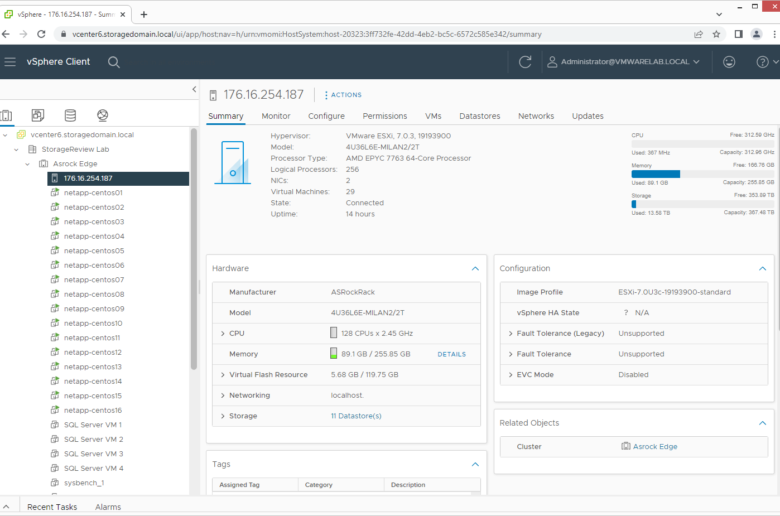
Task: Open the Monitor tab
Action: click(276, 116)
